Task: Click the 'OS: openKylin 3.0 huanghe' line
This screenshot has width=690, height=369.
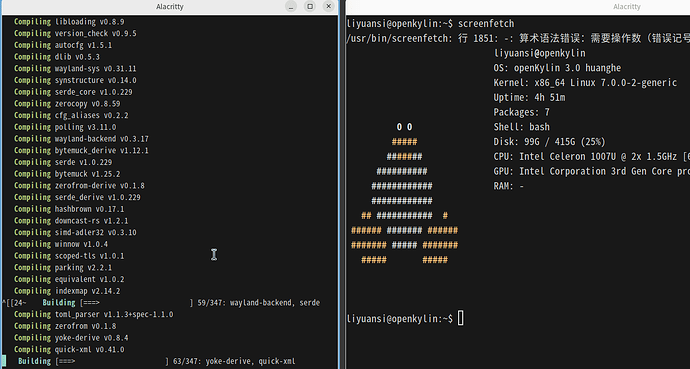Action: click(x=557, y=68)
